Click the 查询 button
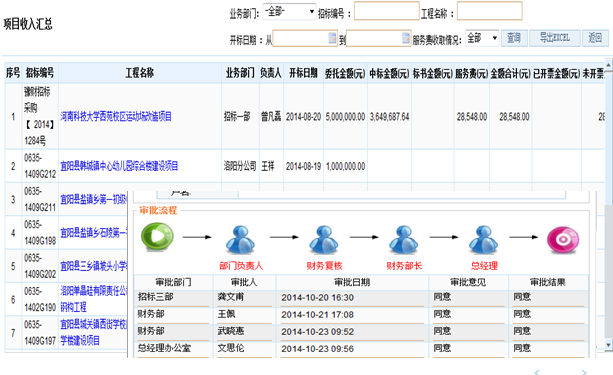Image resolution: width=613 pixels, height=375 pixels. point(514,38)
